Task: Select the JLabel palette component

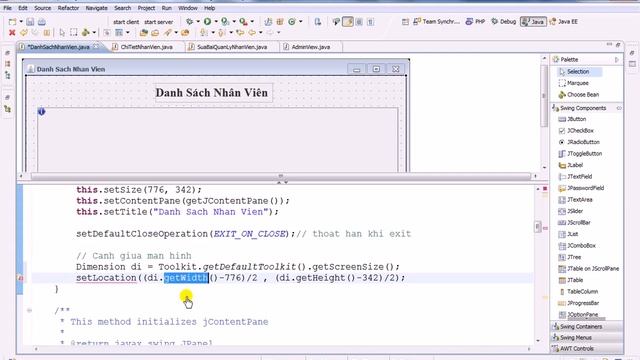Action: 571,165
